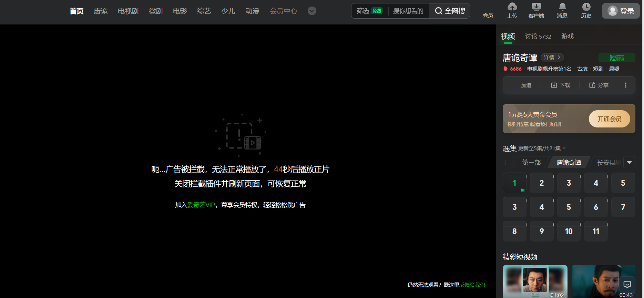
Task: Click the 开通会员 button
Action: tap(609, 119)
